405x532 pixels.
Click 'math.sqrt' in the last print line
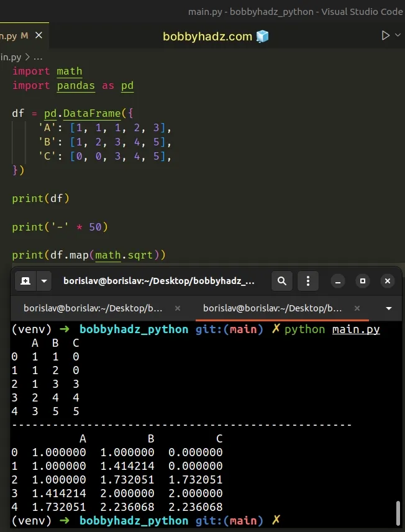click(124, 255)
